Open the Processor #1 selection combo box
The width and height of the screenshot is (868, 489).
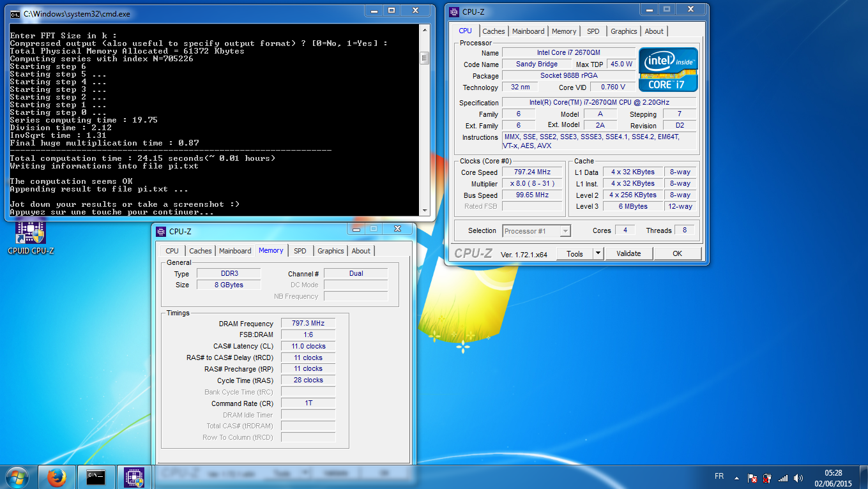tap(537, 231)
